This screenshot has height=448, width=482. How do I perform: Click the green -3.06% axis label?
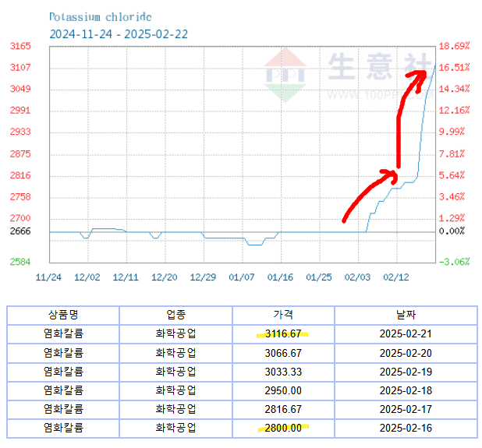(454, 262)
